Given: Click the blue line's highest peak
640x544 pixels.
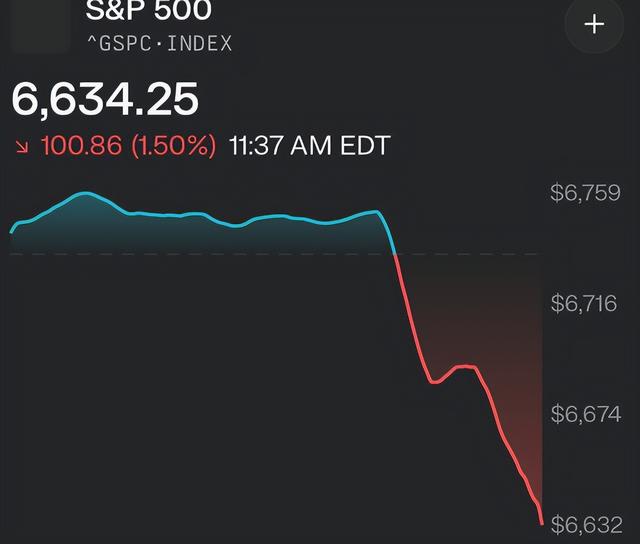Looking at the screenshot, I should [x=85, y=193].
